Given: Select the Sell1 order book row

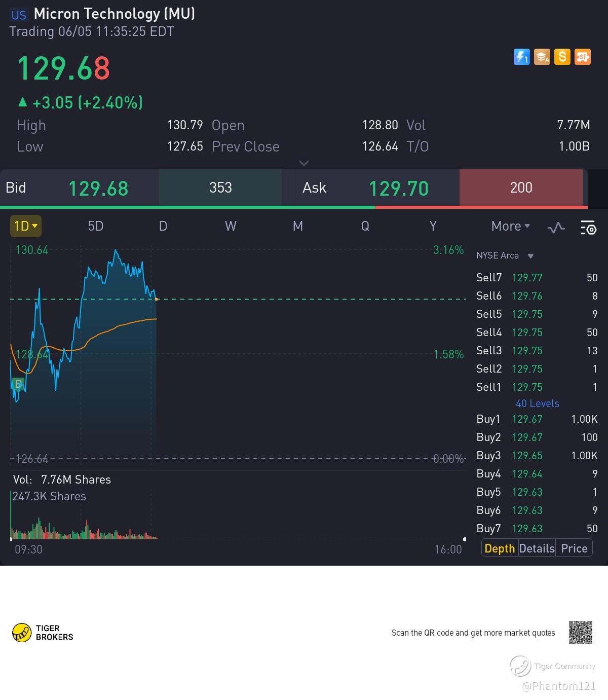Looking at the screenshot, I should click(x=537, y=387).
